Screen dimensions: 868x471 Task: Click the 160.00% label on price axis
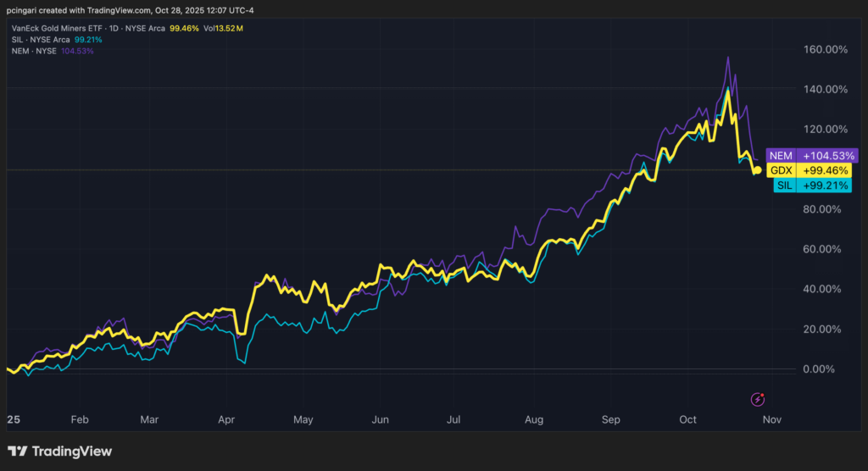(x=824, y=49)
